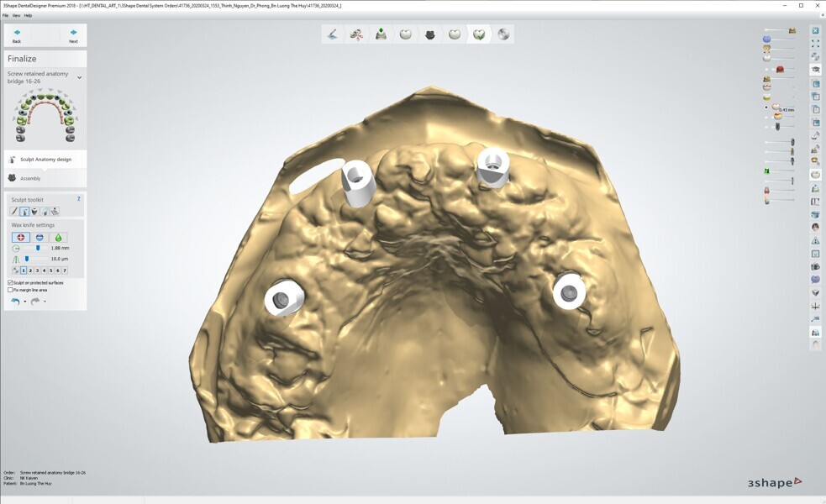Click the Next arrow button
The height and width of the screenshot is (504, 826).
point(73,34)
